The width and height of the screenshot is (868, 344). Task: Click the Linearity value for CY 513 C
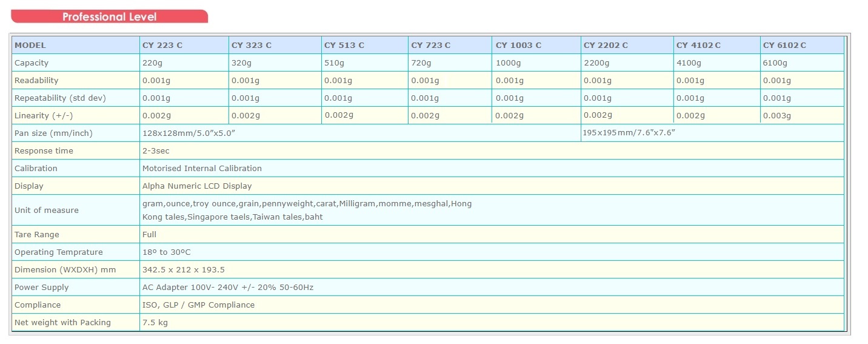click(x=339, y=115)
